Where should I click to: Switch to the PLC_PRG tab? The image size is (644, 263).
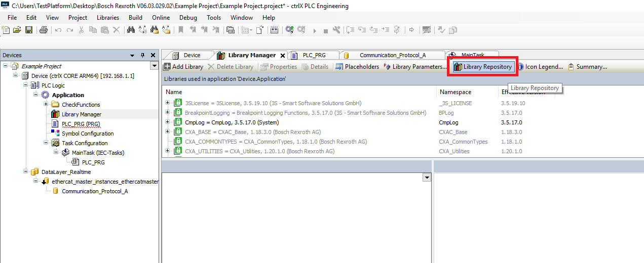point(314,55)
